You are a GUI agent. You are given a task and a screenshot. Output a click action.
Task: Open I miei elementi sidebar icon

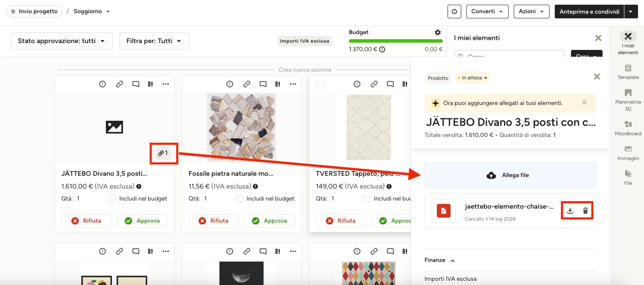628,44
